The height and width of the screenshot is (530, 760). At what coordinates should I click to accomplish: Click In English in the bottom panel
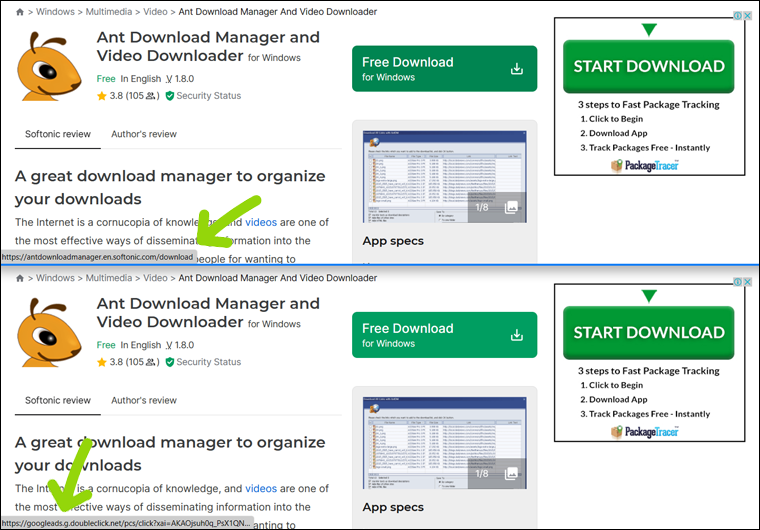(x=141, y=345)
